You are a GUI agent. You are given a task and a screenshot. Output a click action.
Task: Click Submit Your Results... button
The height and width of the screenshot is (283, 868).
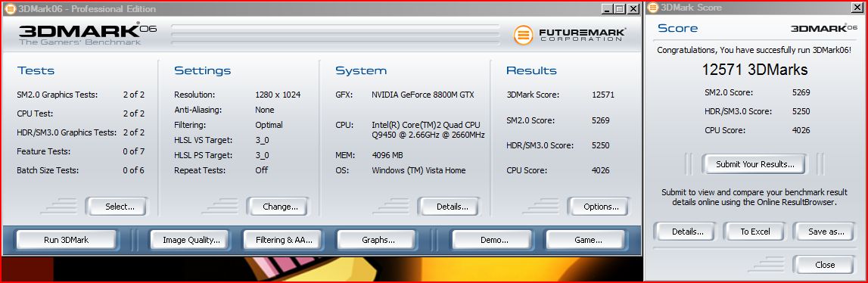pyautogui.click(x=755, y=164)
